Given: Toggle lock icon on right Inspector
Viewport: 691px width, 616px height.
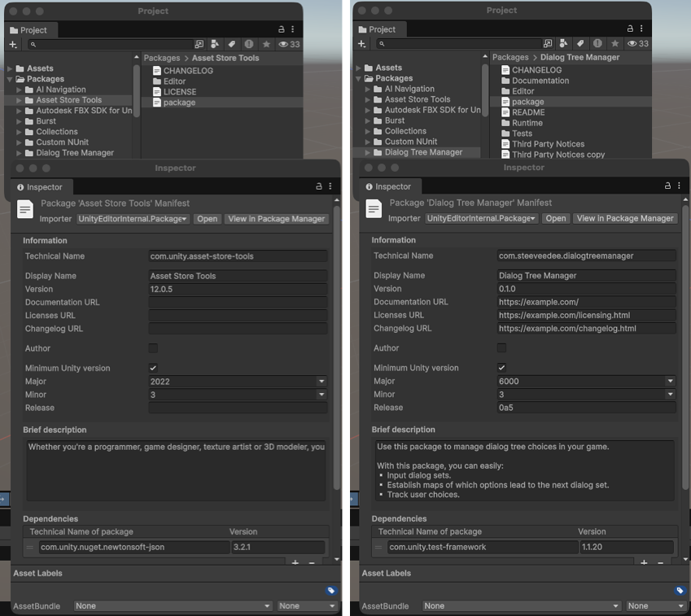Looking at the screenshot, I should pyautogui.click(x=667, y=186).
